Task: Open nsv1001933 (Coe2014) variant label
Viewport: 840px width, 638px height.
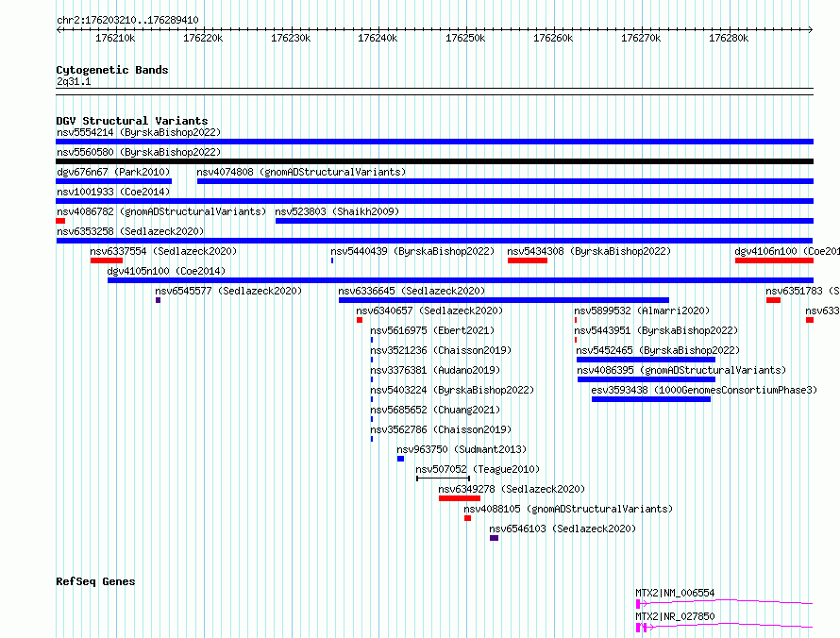Action: pyautogui.click(x=113, y=192)
